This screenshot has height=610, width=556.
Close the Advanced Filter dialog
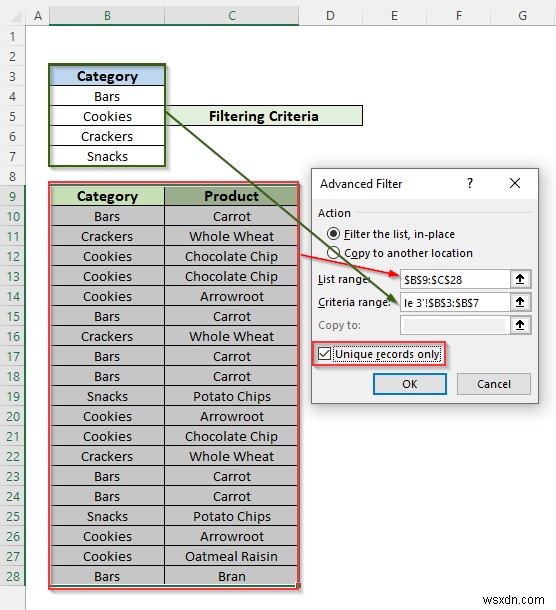tap(515, 183)
